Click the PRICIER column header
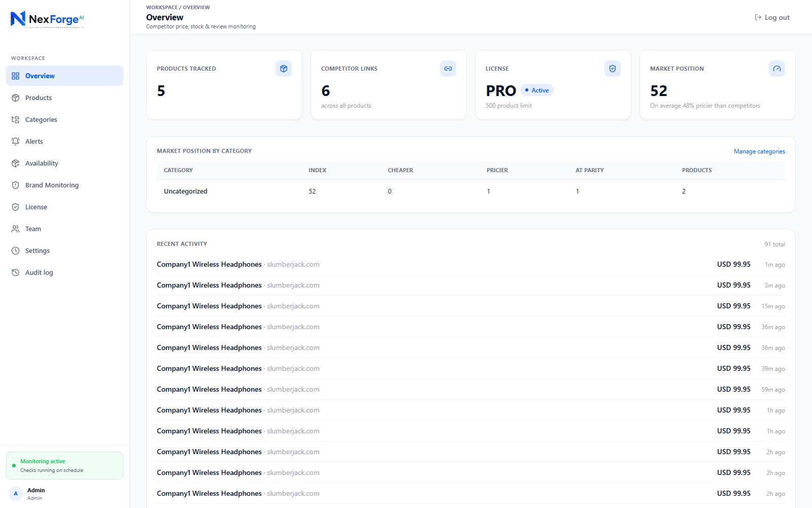The width and height of the screenshot is (812, 508). click(497, 170)
